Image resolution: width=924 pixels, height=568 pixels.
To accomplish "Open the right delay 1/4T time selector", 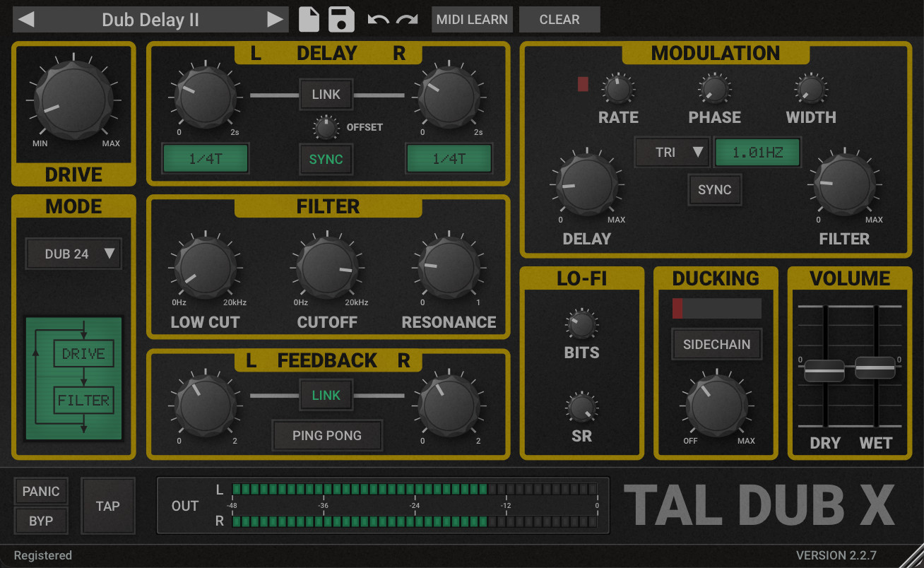I will [x=449, y=159].
